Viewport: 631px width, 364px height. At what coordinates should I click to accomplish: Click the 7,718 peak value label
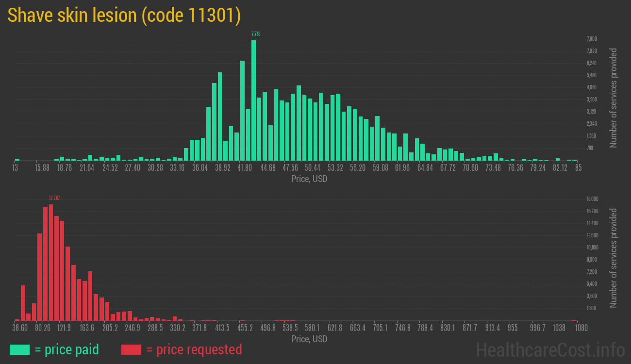coord(256,34)
